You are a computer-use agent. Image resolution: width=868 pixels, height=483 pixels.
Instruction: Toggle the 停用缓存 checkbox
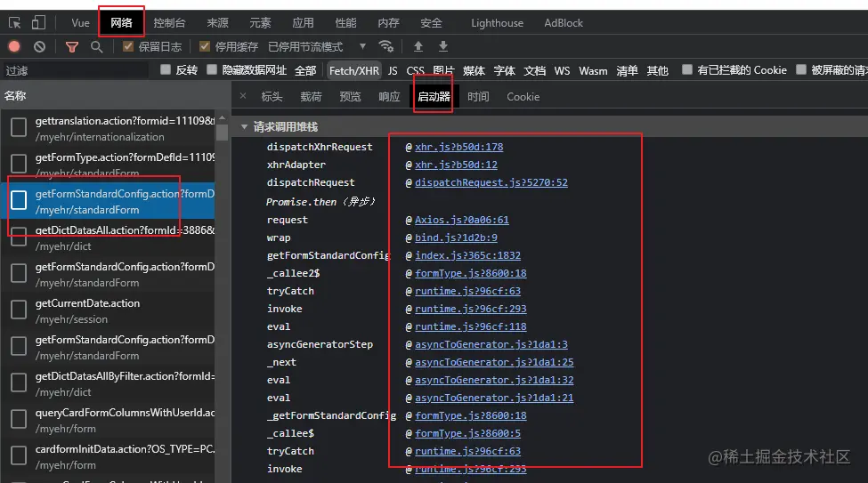(x=204, y=46)
